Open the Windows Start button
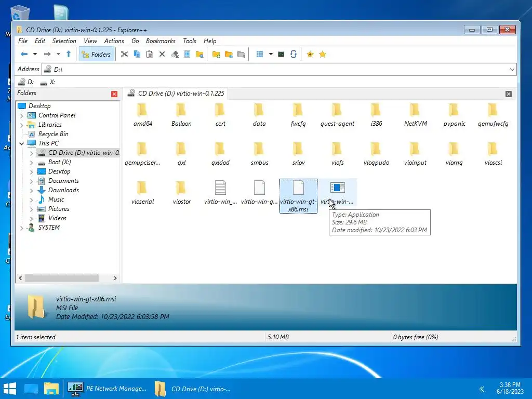 10,389
